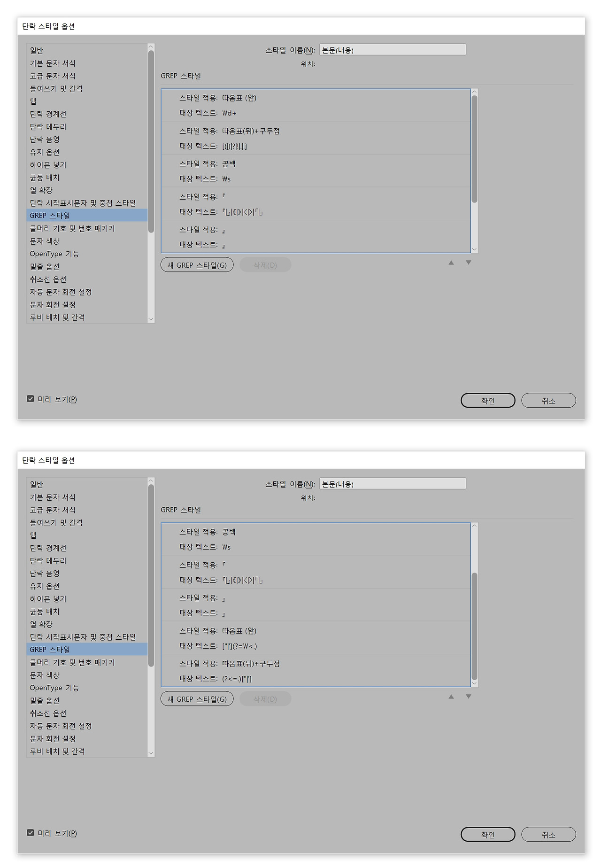
Task: Toggle 미리 보기 checkbox in lower dialog
Action: tap(31, 833)
